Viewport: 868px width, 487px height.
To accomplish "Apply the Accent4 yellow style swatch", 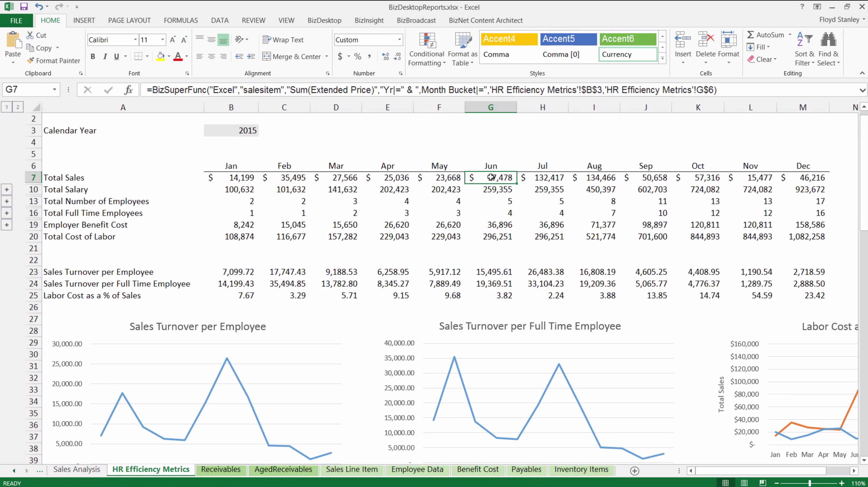I will click(x=509, y=39).
